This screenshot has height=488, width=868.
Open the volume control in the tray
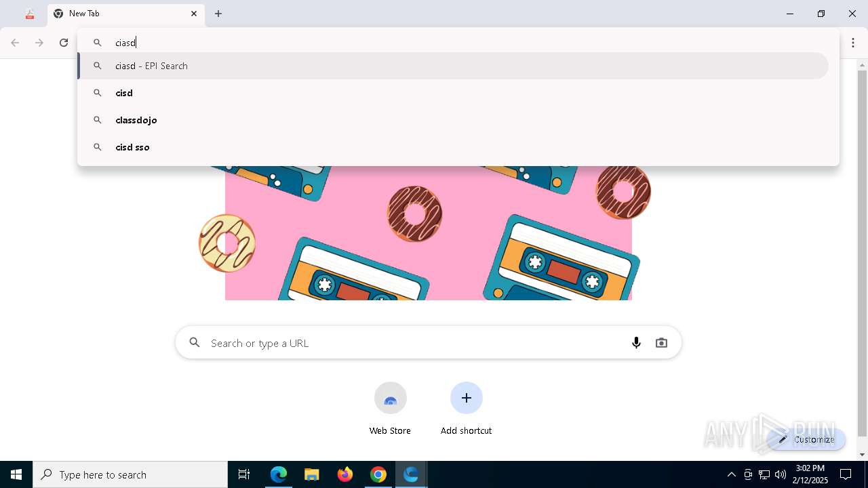(781, 474)
